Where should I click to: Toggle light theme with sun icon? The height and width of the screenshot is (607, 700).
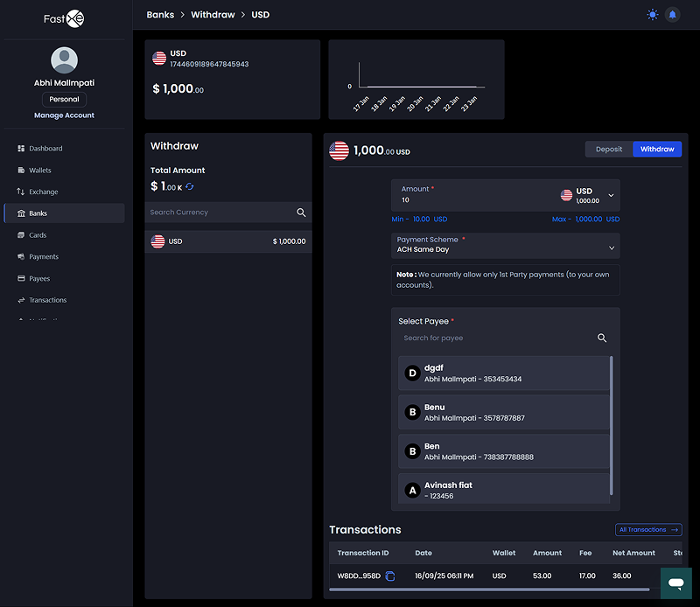(652, 15)
